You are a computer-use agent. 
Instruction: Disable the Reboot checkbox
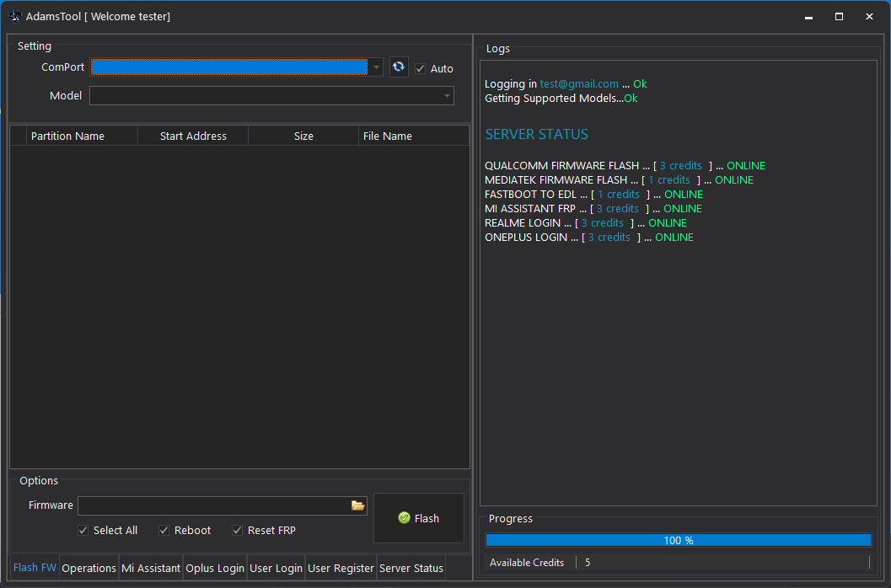pos(164,531)
